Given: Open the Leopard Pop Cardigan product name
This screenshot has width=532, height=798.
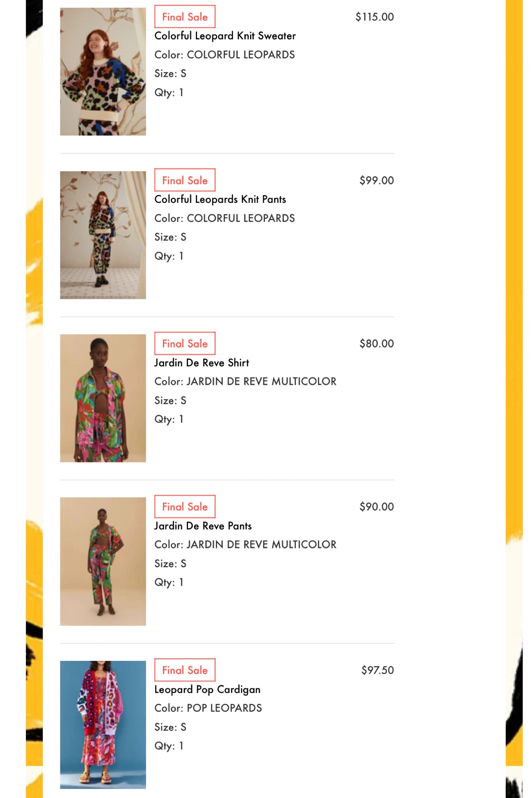Looking at the screenshot, I should [207, 690].
